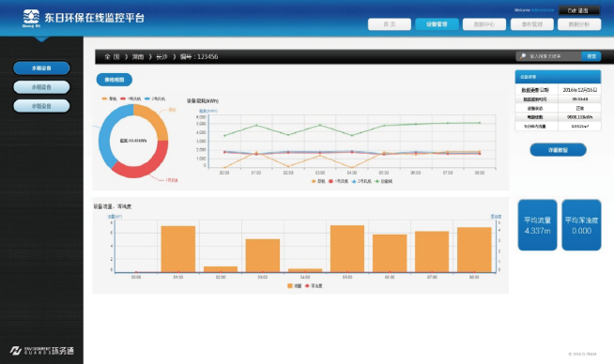Viewport: 614px width, 364px height.
Task: Click the green line point at 01:00
Action: click(x=256, y=126)
